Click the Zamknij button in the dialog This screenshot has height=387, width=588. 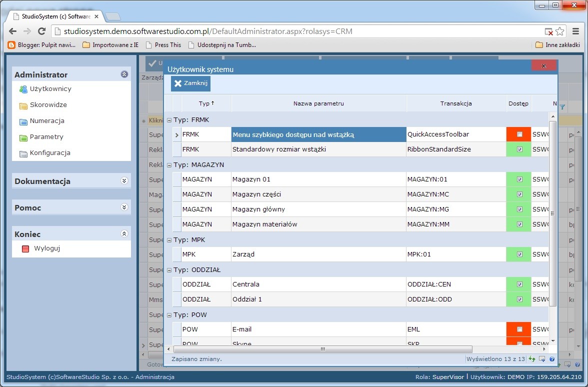tap(190, 83)
